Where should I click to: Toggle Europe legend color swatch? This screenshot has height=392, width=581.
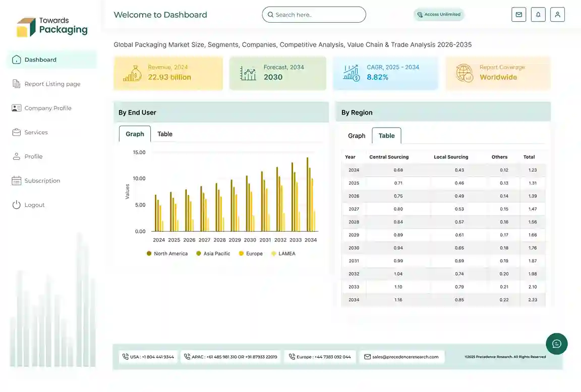242,254
